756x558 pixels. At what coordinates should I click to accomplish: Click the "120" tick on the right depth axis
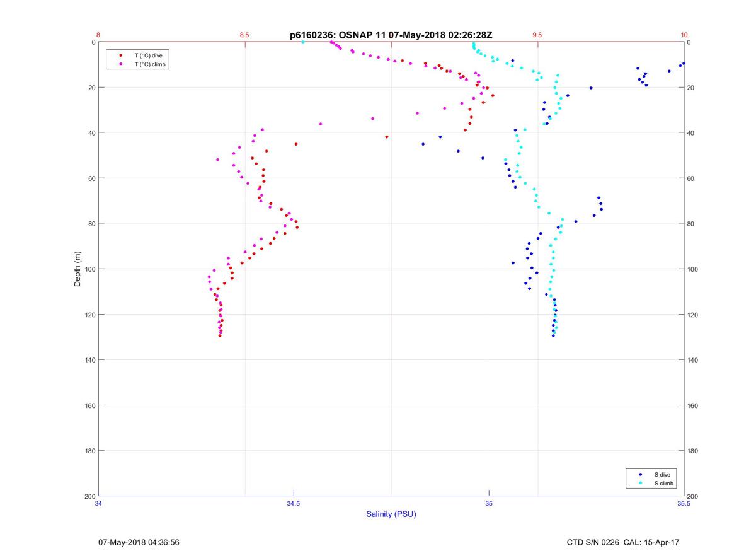pos(692,315)
